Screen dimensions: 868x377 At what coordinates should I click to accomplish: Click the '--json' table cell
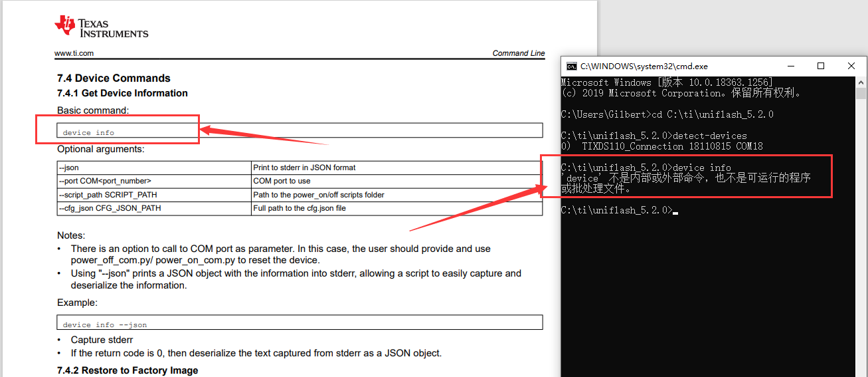point(155,168)
